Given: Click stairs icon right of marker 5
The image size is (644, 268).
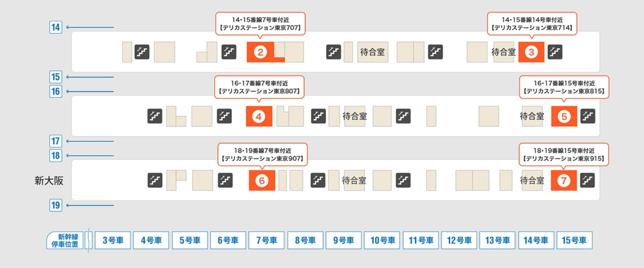Looking at the screenshot, I should coord(588,116).
